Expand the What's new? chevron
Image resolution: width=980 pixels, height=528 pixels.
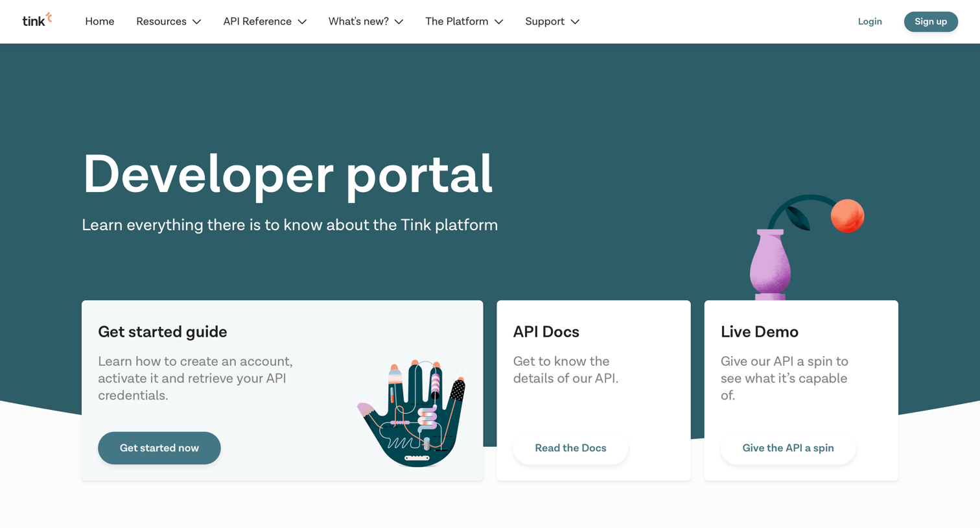tap(399, 22)
